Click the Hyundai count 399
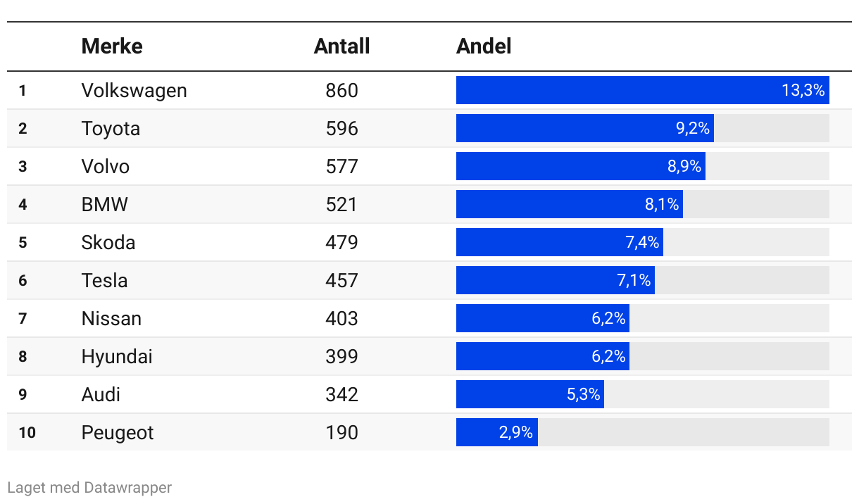 coord(342,357)
